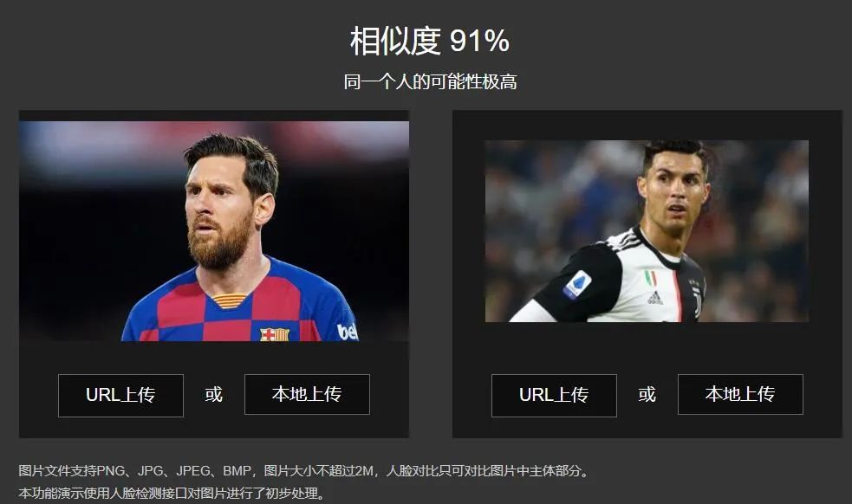Click the yellow-striped collar on the checkered jersey

pos(229,300)
